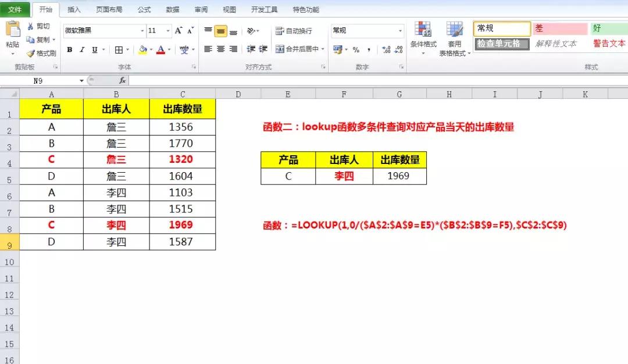
Task: Click the phonetic guide (文) icon
Action: tap(184, 49)
